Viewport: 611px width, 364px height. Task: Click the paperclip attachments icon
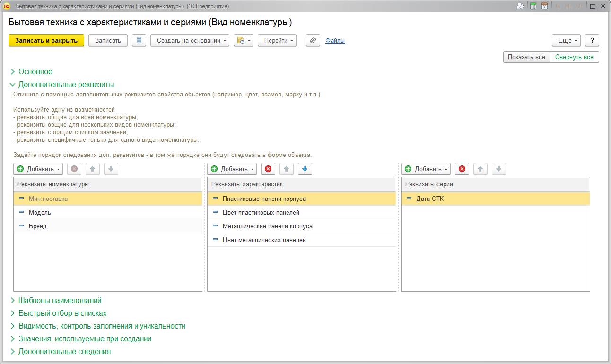313,41
